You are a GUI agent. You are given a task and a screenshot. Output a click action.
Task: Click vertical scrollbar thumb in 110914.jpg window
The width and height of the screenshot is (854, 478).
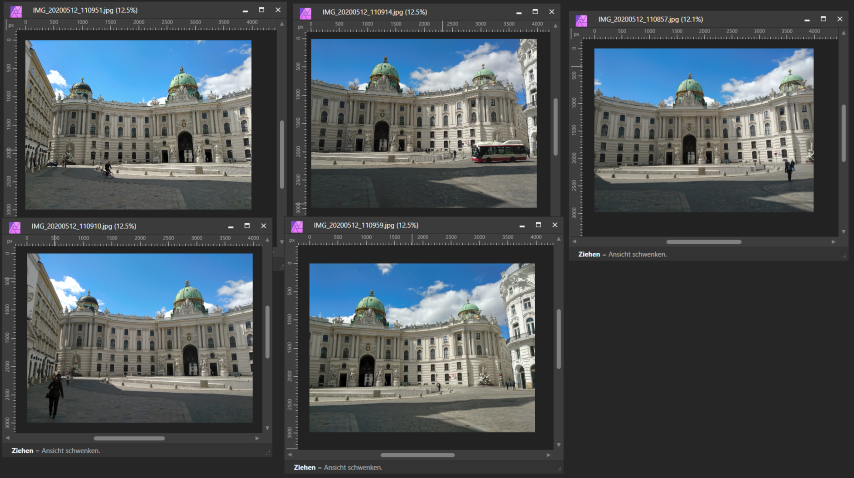[556, 127]
